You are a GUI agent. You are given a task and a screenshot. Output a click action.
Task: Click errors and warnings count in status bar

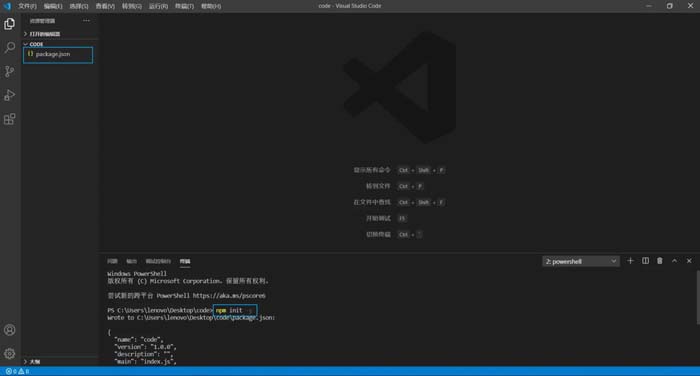17,371
